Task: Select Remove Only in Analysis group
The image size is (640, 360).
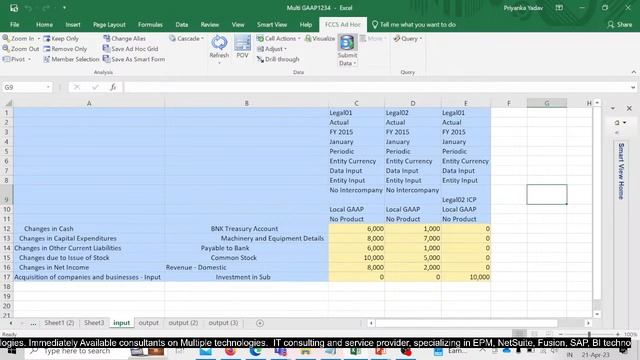Action: (x=65, y=49)
